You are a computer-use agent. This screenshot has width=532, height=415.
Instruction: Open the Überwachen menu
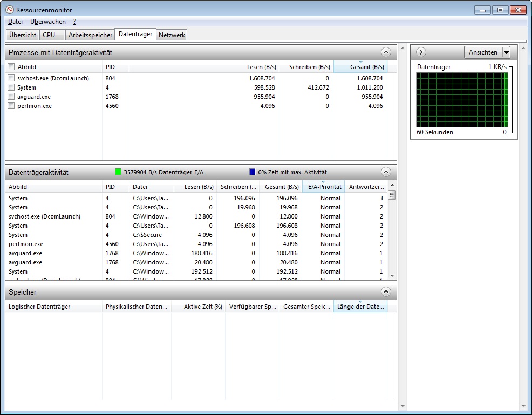click(x=48, y=22)
